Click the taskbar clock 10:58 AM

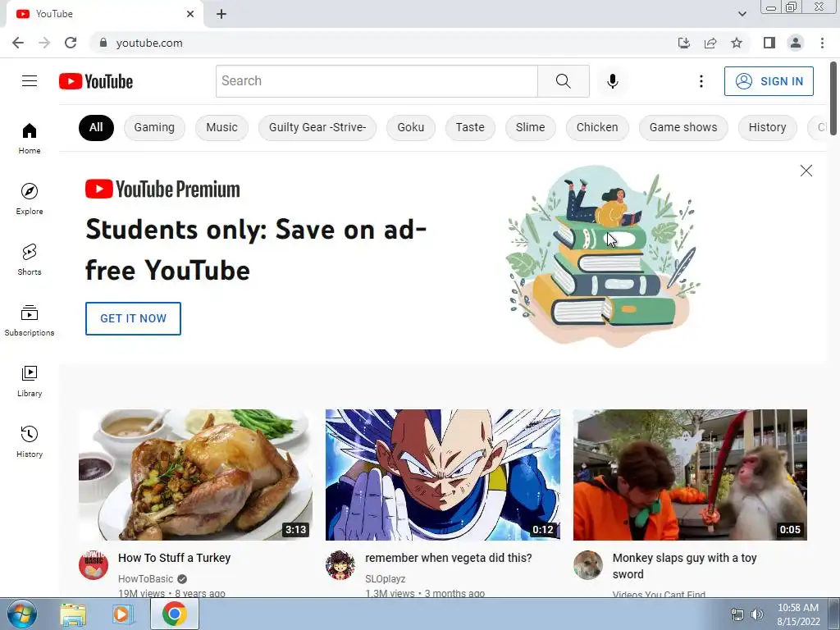pos(797,608)
